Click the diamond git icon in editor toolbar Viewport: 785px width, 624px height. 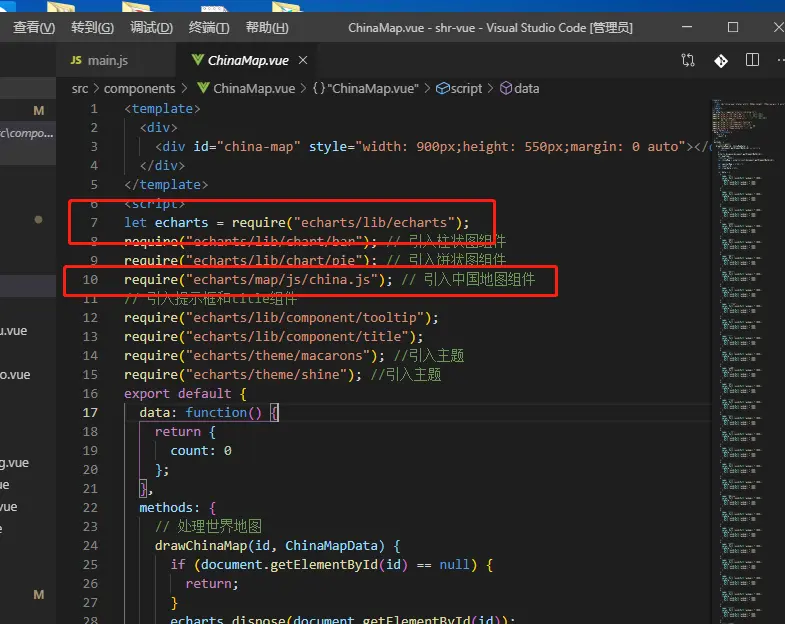pyautogui.click(x=721, y=61)
